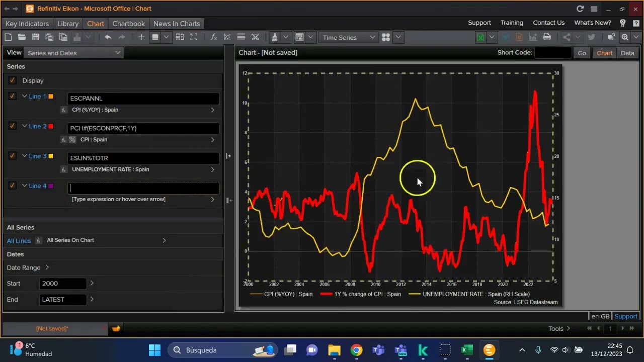Click the taskbar Búsqueda search box
This screenshot has width=644, height=362.
click(222, 350)
